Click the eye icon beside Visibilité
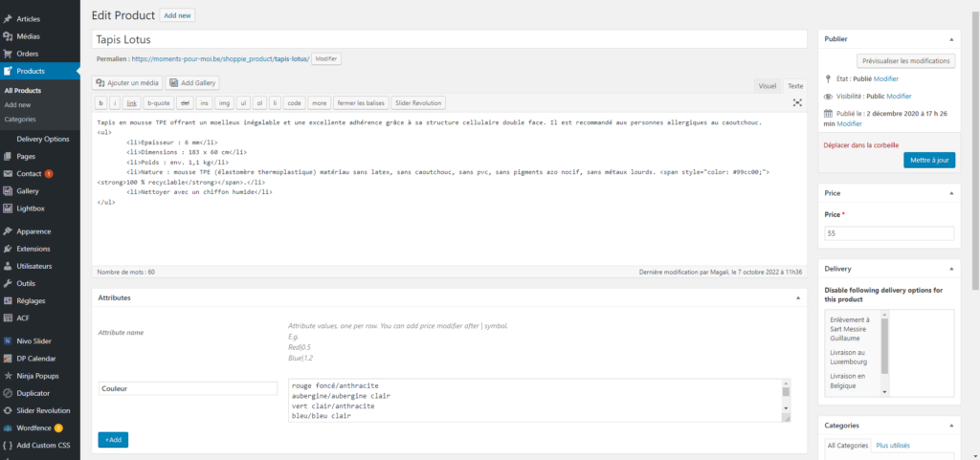 [x=829, y=97]
